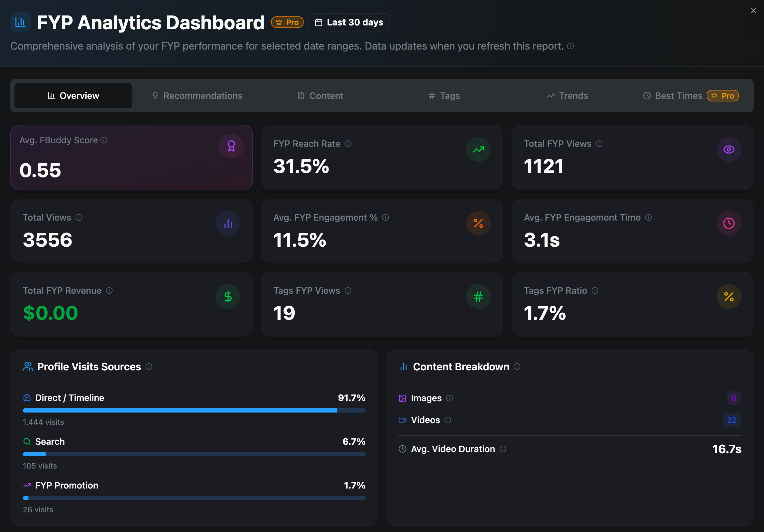
Task: Click the info icon beside Content Breakdown heading
Action: click(x=517, y=367)
